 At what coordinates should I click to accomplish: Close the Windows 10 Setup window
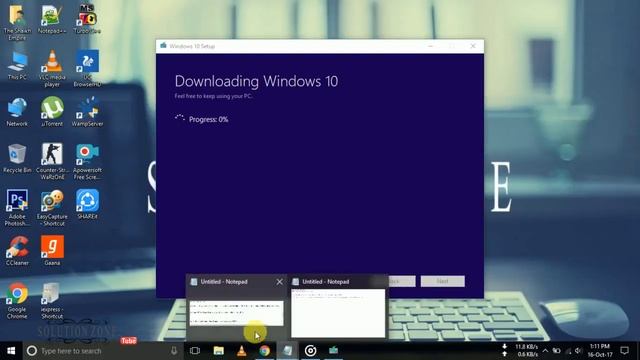pyautogui.click(x=473, y=46)
